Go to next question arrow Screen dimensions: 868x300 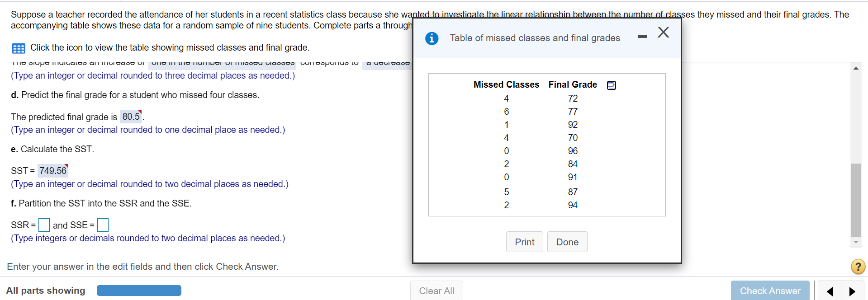pos(852,291)
